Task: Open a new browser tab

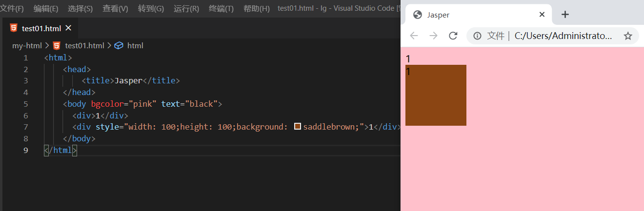Action: pos(565,15)
